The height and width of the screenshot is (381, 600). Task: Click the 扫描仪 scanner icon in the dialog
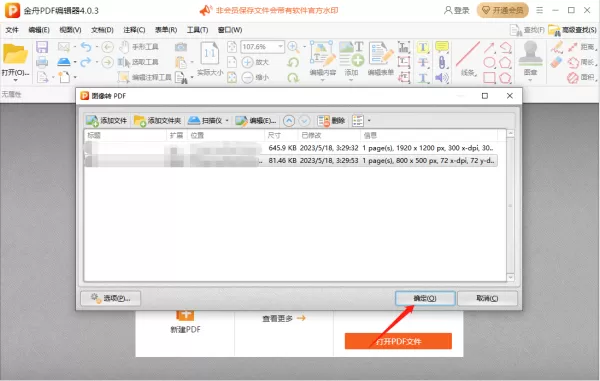pyautogui.click(x=194, y=121)
